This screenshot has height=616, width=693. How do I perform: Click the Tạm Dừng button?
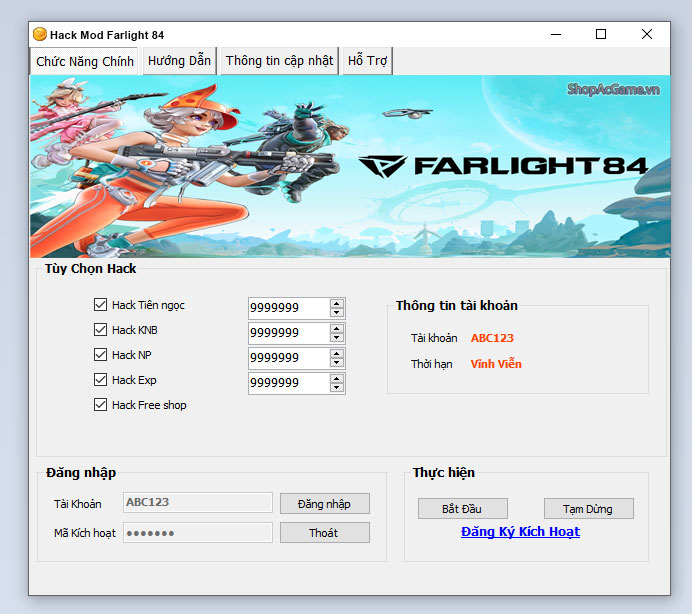pos(588,509)
